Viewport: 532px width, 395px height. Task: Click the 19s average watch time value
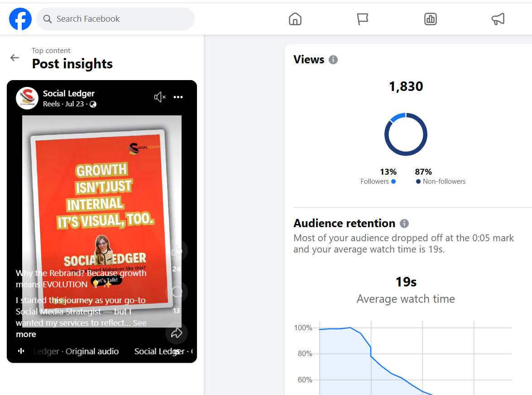tap(406, 282)
